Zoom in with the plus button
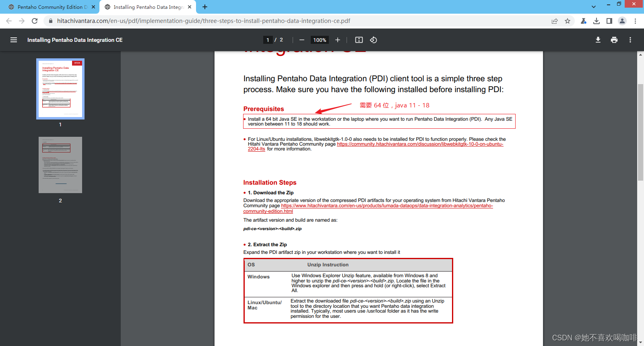The image size is (644, 346). [337, 40]
